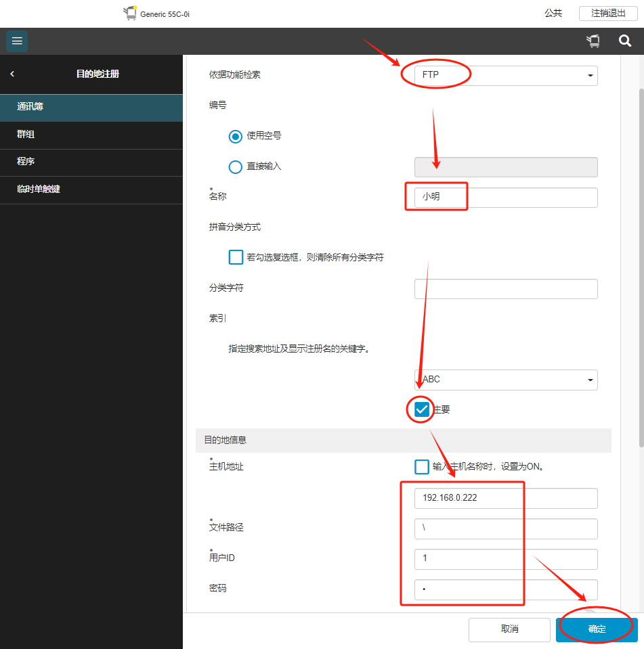Check the hostname input ON checkbox
This screenshot has width=644, height=649.
[x=422, y=466]
